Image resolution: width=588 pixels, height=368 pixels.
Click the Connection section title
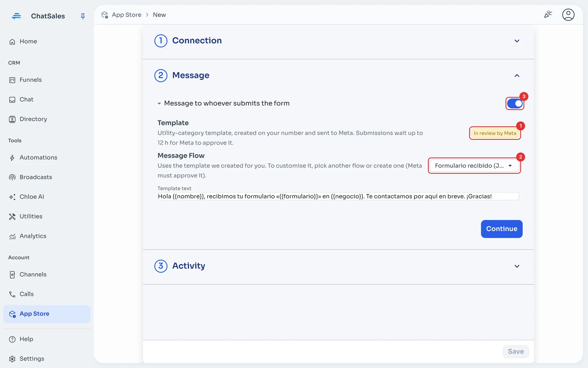[197, 40]
